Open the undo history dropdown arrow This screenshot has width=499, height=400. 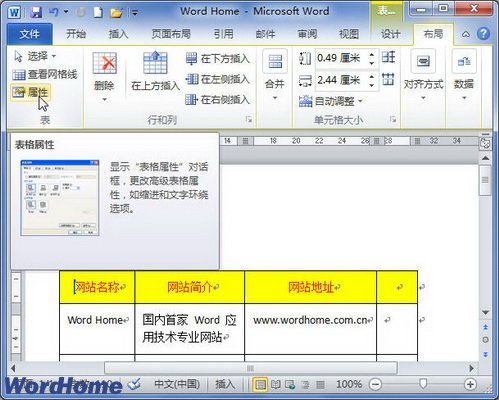point(66,12)
